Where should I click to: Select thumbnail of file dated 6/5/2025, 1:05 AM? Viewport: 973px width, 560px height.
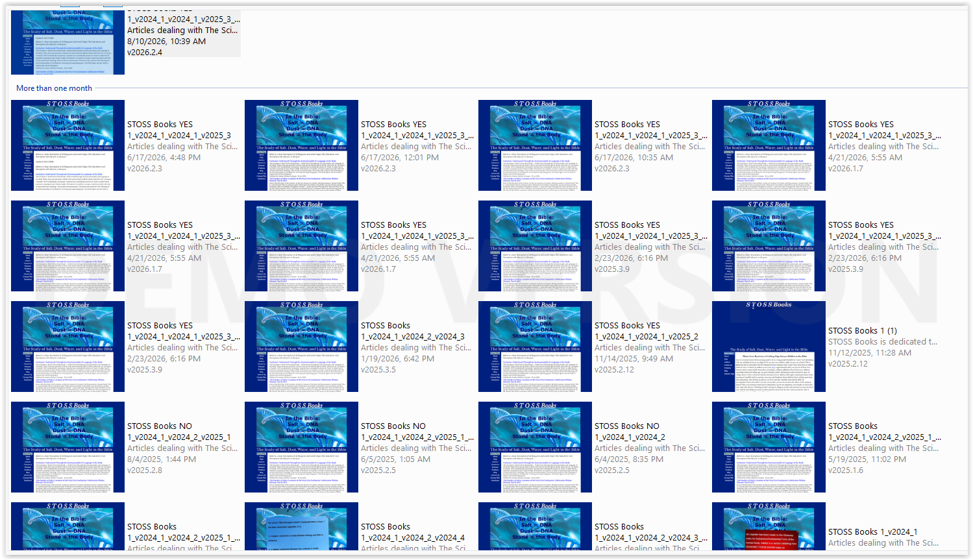[301, 447]
